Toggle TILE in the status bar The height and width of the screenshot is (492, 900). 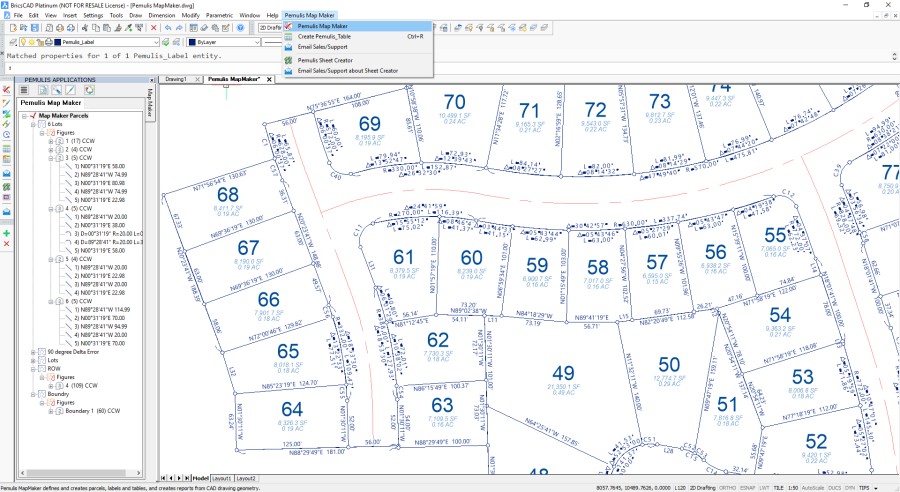(779, 487)
